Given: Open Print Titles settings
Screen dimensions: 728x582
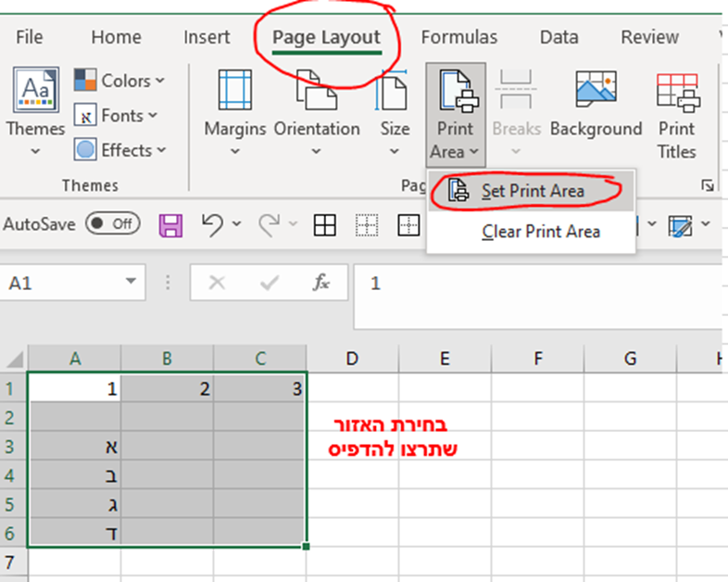Looking at the screenshot, I should pyautogui.click(x=677, y=114).
